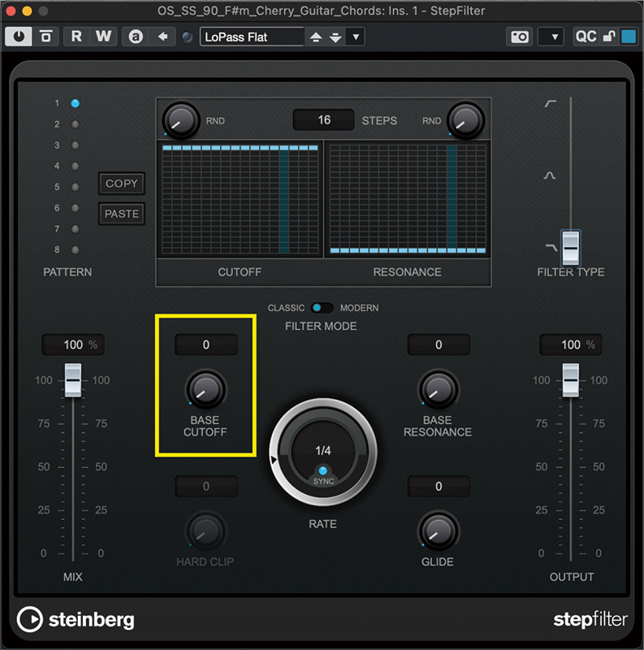Click the RESONANCE step grid

408,199
